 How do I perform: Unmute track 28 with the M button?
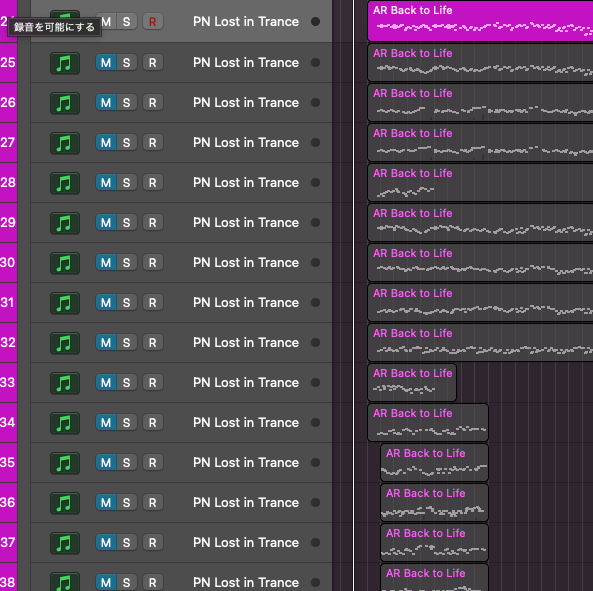(106, 183)
